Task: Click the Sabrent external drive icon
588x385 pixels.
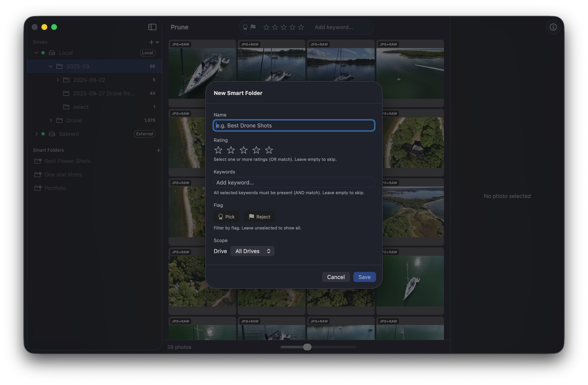Action: coord(52,134)
